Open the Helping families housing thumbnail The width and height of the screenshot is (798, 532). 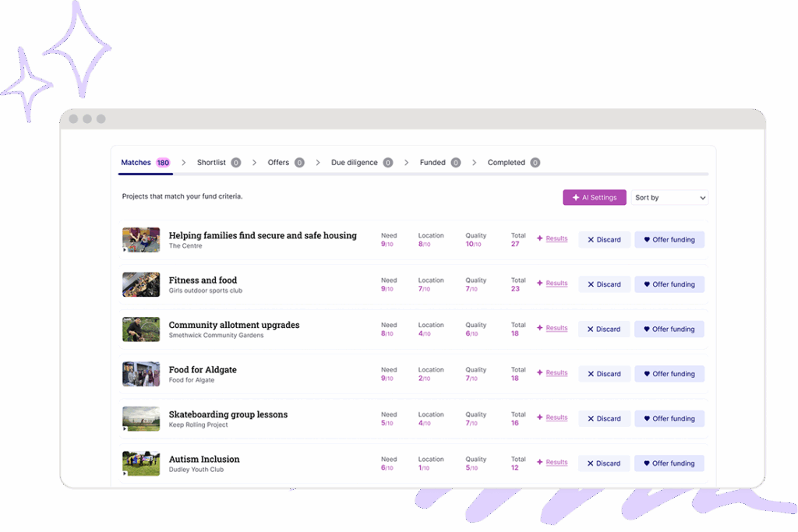click(x=141, y=240)
